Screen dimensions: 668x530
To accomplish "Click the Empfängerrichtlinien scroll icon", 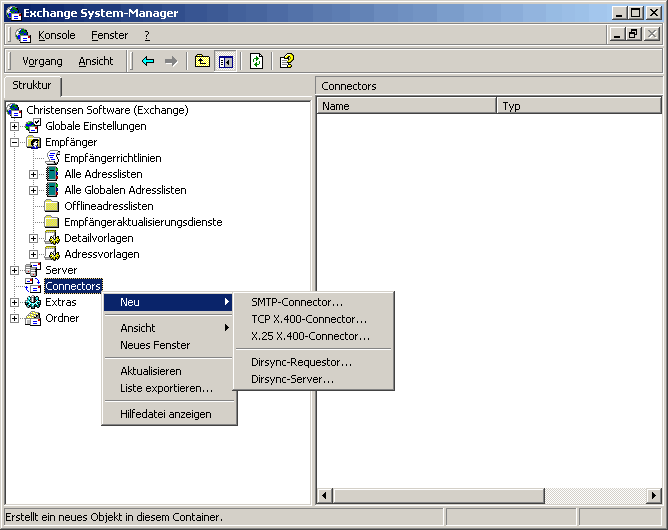I will pyautogui.click(x=52, y=158).
